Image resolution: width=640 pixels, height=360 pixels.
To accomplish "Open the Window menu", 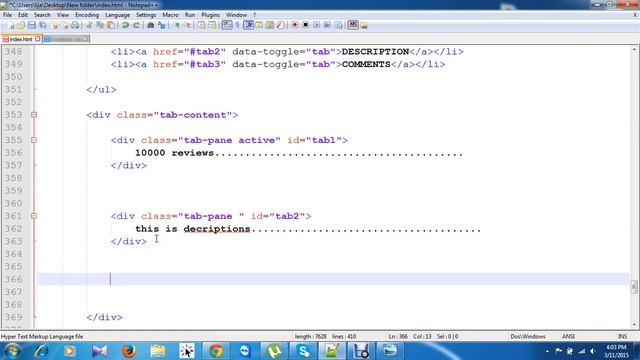I will [x=236, y=15].
